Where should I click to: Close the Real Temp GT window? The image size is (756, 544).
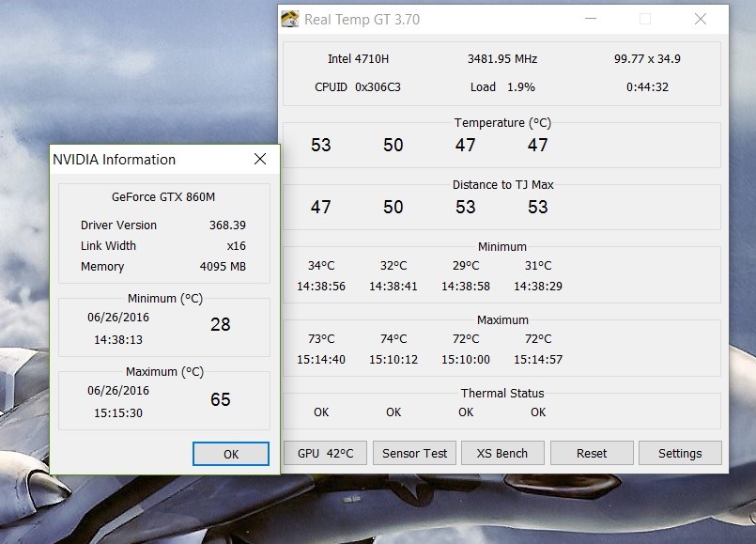pyautogui.click(x=700, y=20)
